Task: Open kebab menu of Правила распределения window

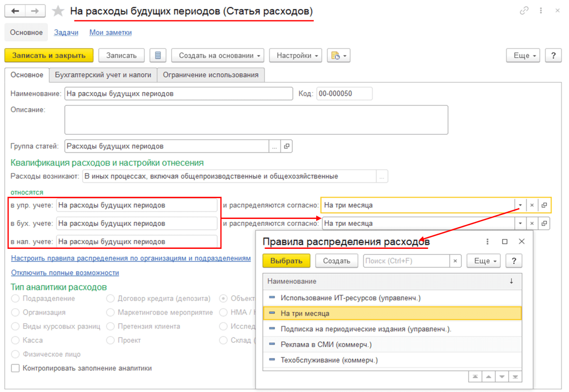Action: pos(487,242)
